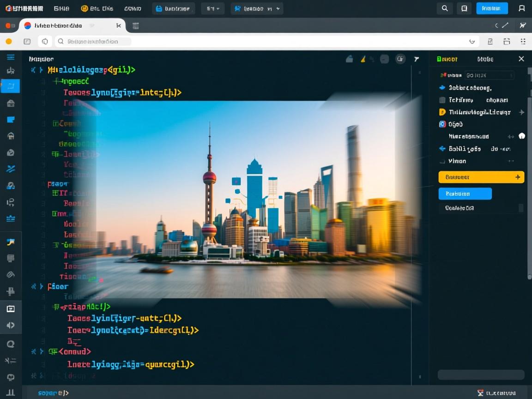Viewport: 532px width, 399px height.
Task: Expand the yellow D item's plus arrow
Action: coord(521,112)
